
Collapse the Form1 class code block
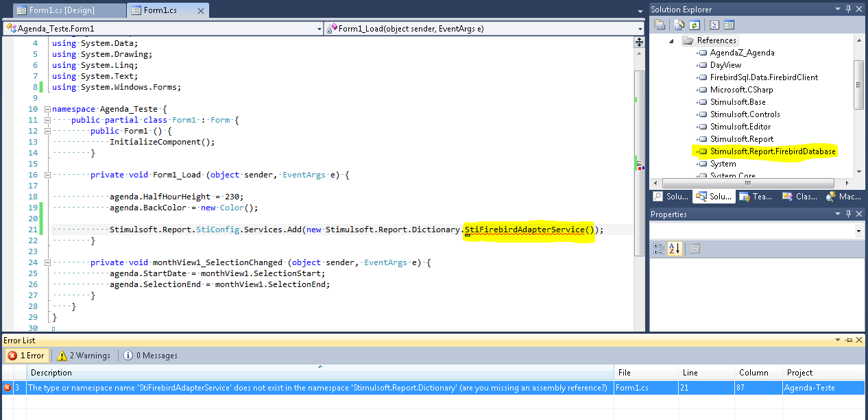point(46,120)
